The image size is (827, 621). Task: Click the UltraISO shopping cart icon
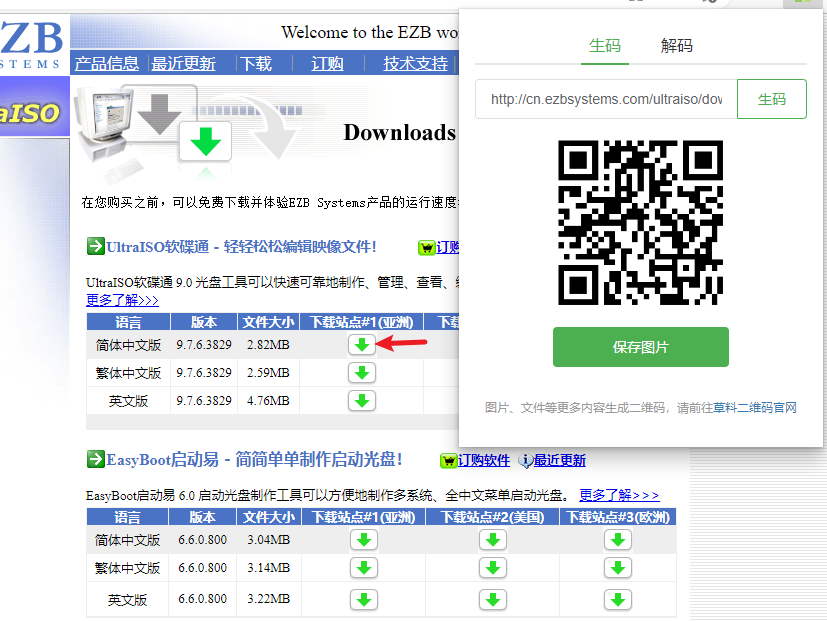426,247
